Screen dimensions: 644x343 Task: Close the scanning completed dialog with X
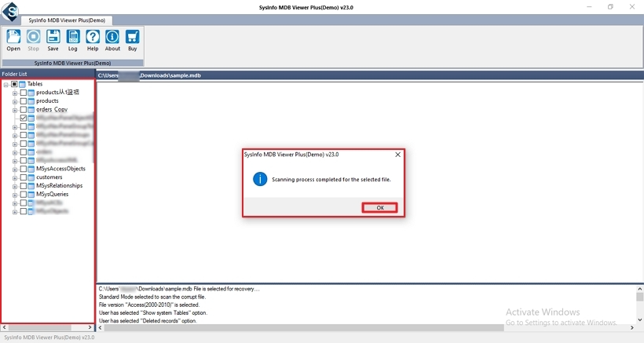point(397,155)
